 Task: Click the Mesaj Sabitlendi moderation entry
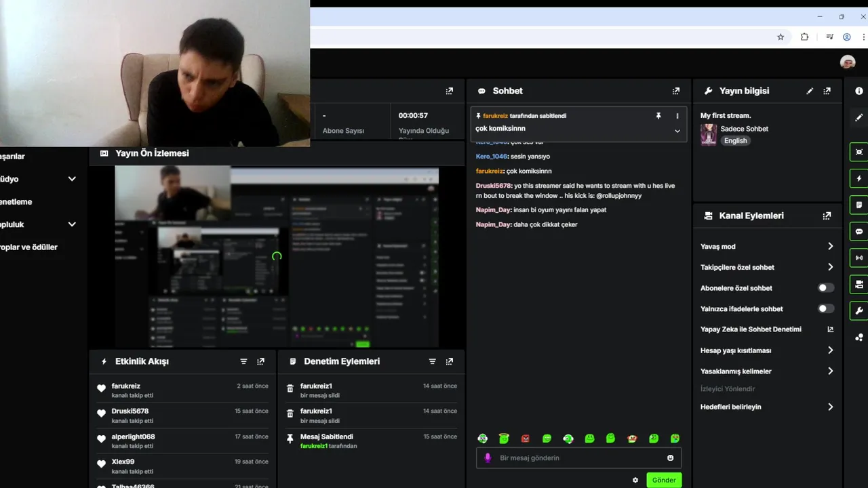(372, 441)
